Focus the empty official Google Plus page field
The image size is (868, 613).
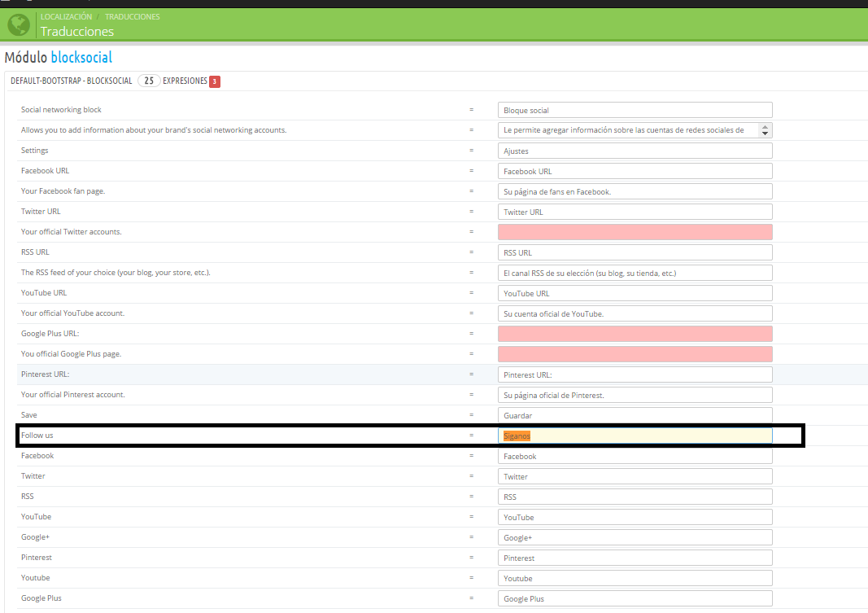pyautogui.click(x=635, y=354)
